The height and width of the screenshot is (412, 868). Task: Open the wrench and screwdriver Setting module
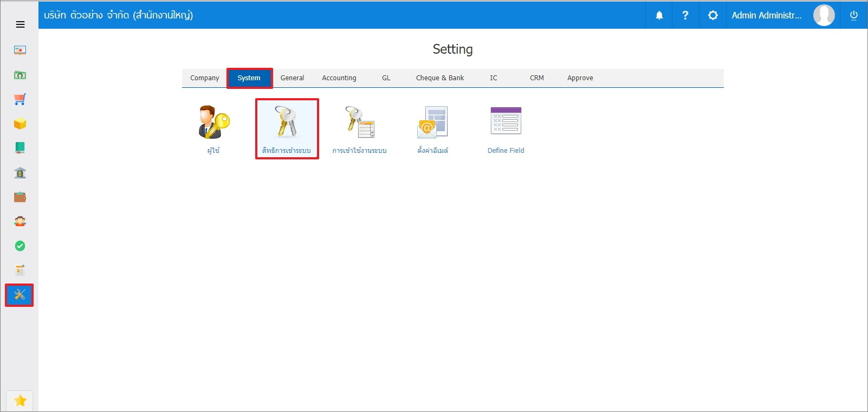point(20,295)
